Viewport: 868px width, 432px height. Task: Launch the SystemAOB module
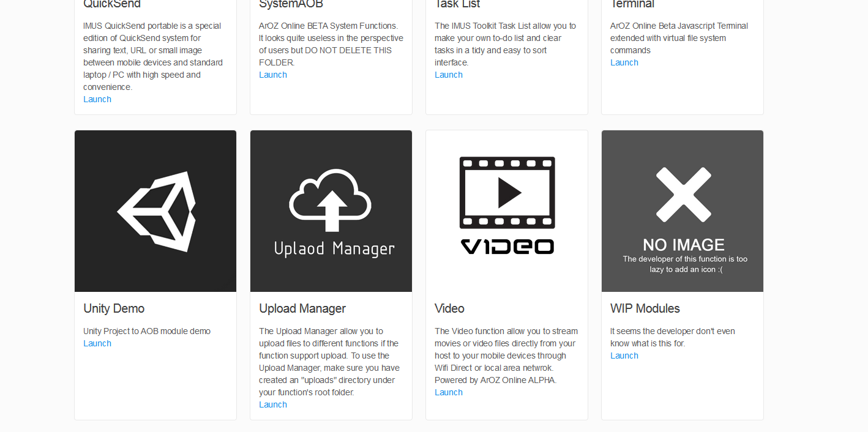tap(273, 75)
